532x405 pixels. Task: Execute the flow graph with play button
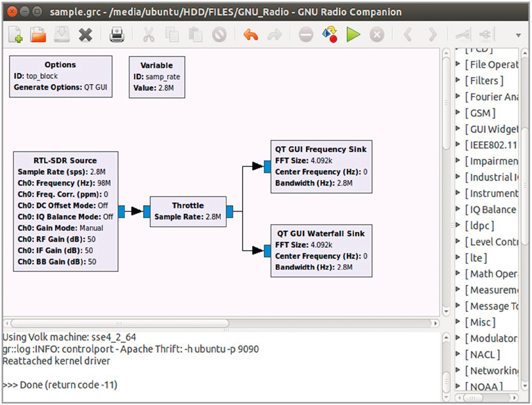click(x=353, y=35)
